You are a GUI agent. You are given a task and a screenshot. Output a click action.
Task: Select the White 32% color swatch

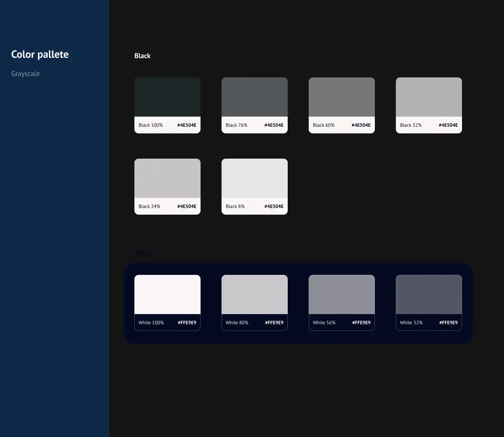click(429, 303)
